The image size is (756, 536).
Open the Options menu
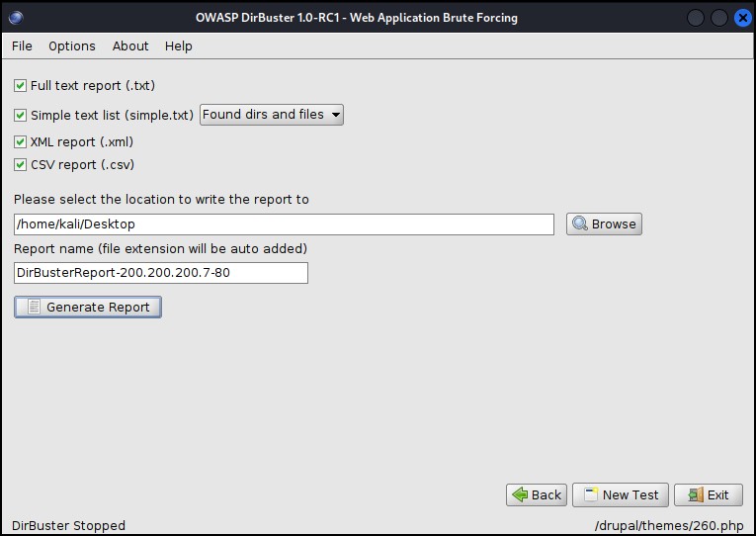72,45
